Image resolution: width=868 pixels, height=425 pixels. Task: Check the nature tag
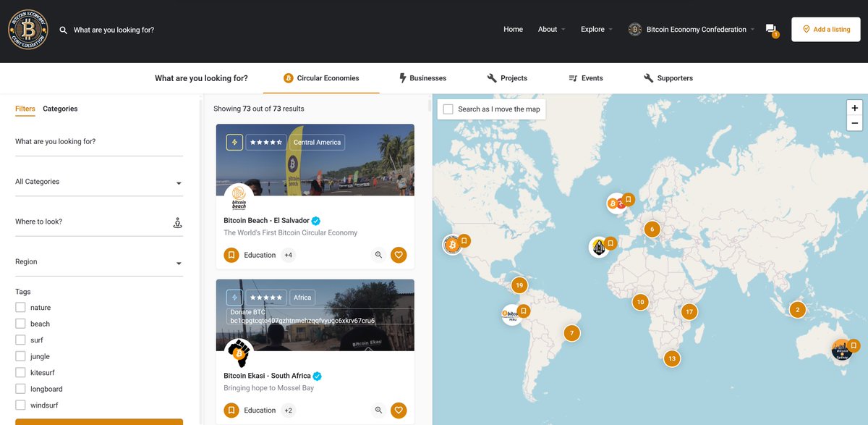tap(20, 308)
